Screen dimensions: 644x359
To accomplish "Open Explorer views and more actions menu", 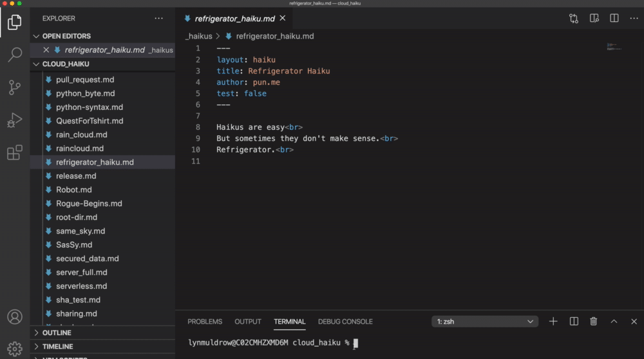I will click(x=159, y=19).
